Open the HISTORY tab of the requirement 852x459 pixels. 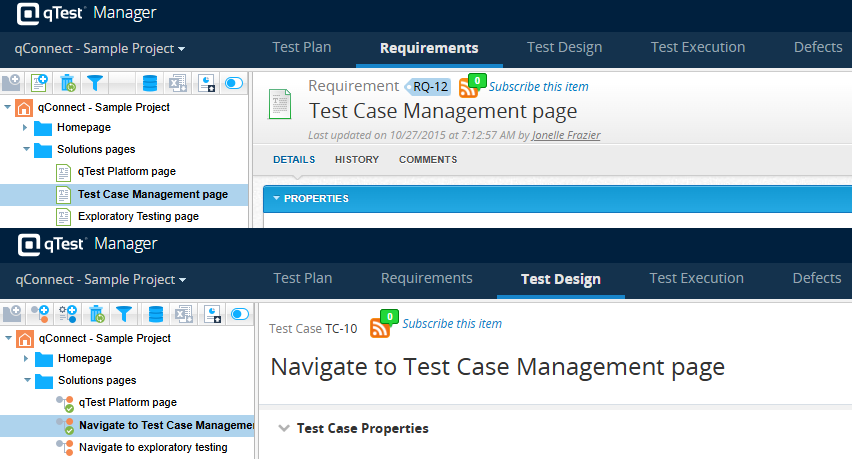356,159
